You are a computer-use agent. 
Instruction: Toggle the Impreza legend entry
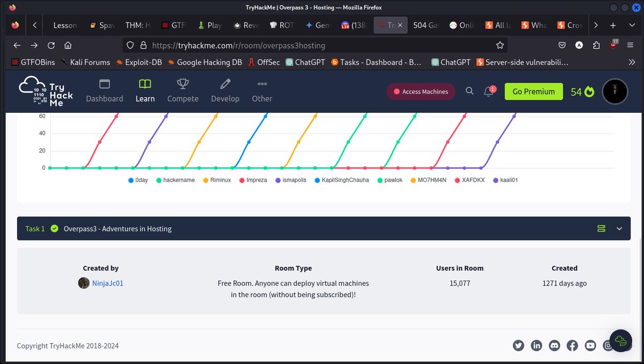253,180
